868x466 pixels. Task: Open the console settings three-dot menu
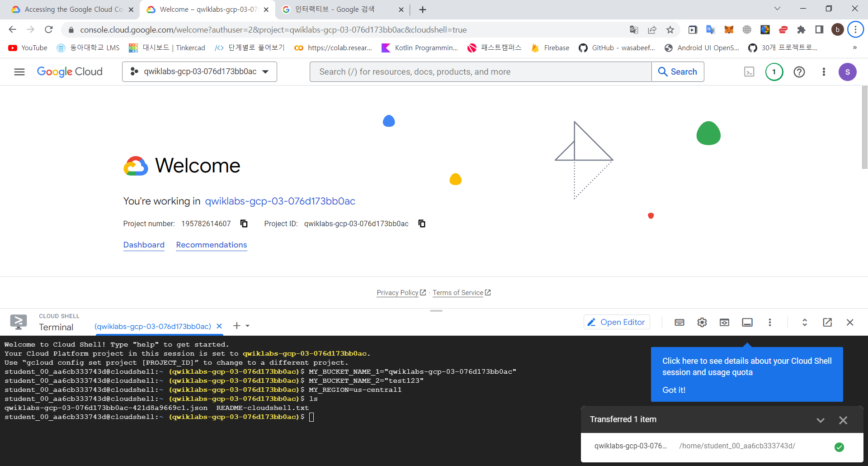824,72
